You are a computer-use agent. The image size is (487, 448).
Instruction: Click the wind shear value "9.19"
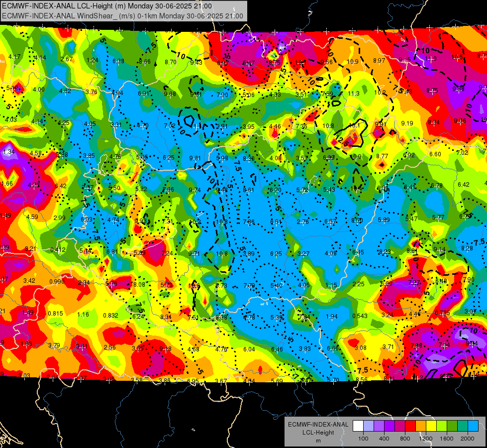[x=407, y=123]
